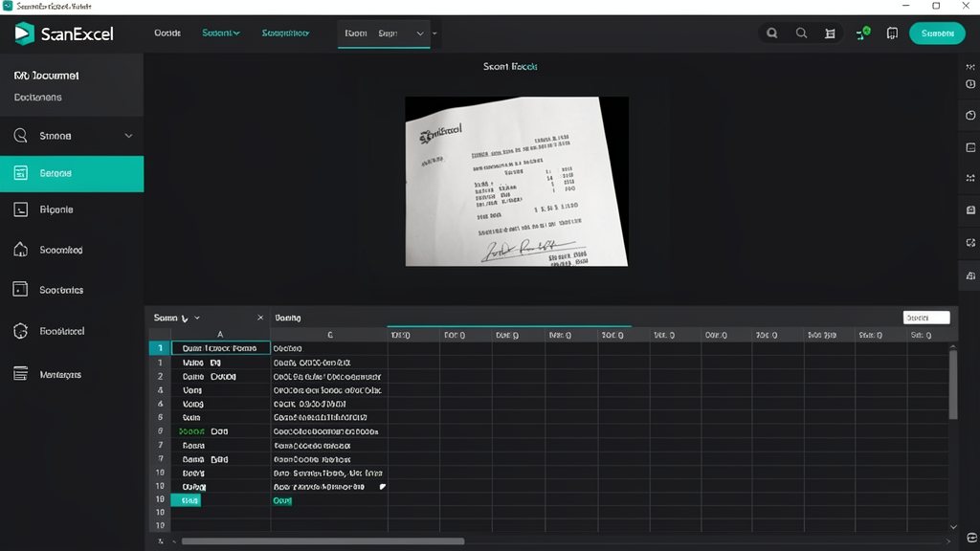Click the small white tag icon in column C
Screen dimensions: 980x551
[x=383, y=487]
